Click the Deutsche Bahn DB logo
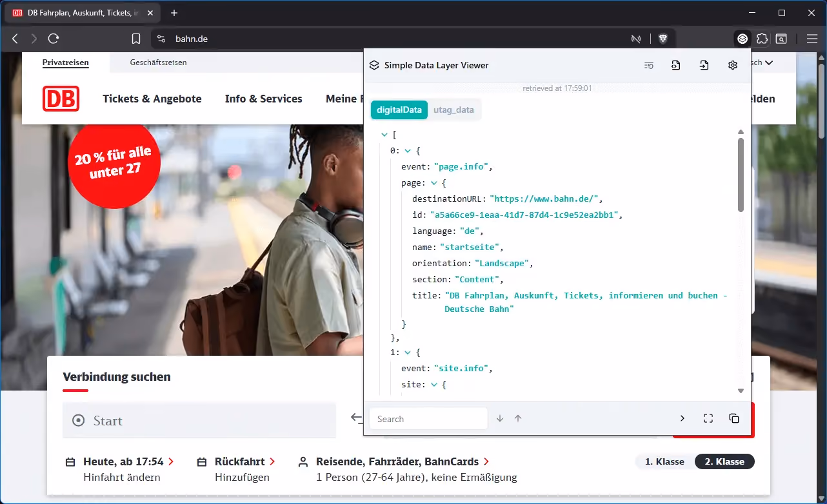Image resolution: width=827 pixels, height=504 pixels. click(61, 99)
